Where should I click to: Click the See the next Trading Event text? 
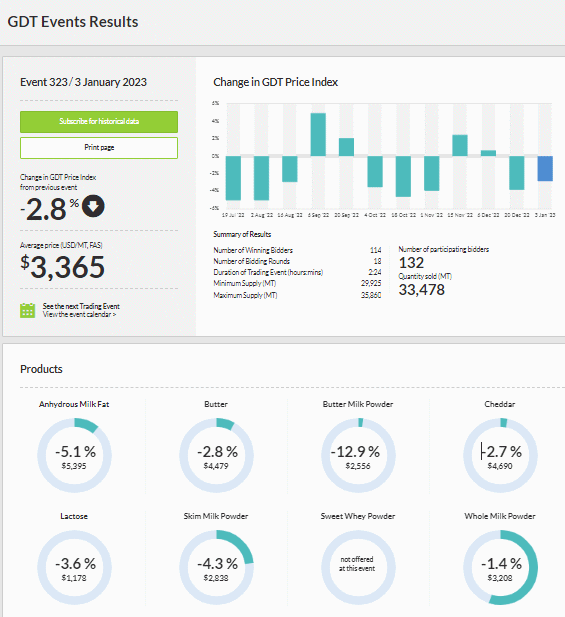click(81, 306)
